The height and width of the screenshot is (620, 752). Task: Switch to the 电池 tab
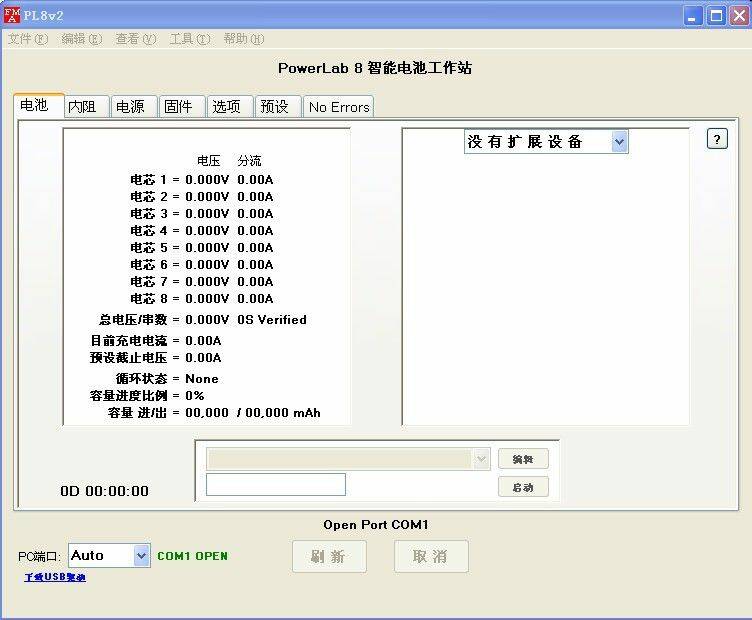[39, 105]
